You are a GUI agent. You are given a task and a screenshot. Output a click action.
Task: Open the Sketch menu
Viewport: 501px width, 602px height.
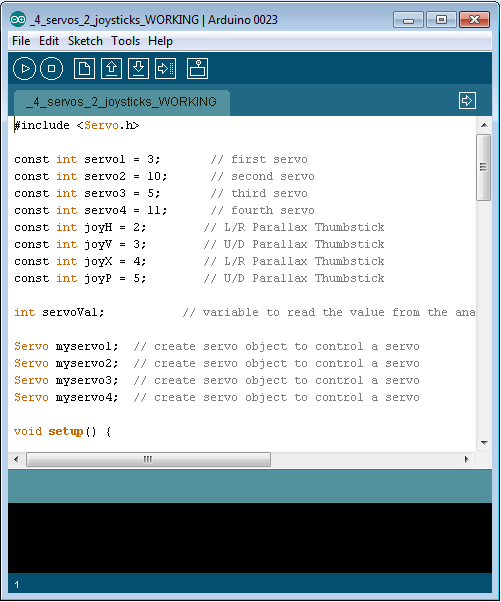85,41
